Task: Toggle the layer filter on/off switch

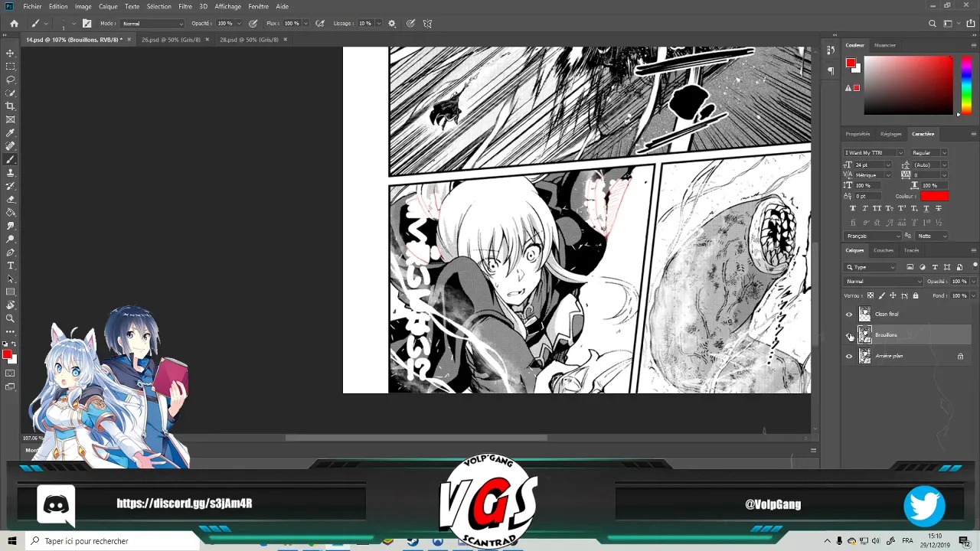Action: 975,266
